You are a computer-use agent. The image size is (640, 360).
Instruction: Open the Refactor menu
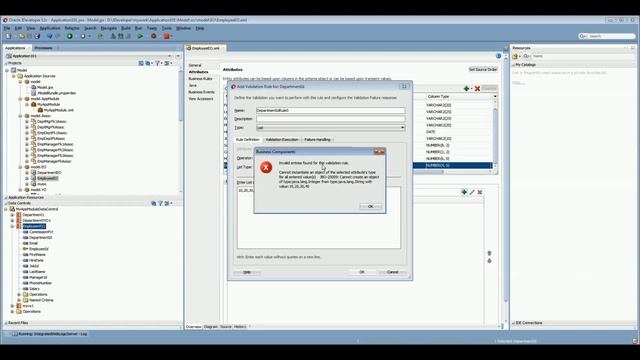72,28
